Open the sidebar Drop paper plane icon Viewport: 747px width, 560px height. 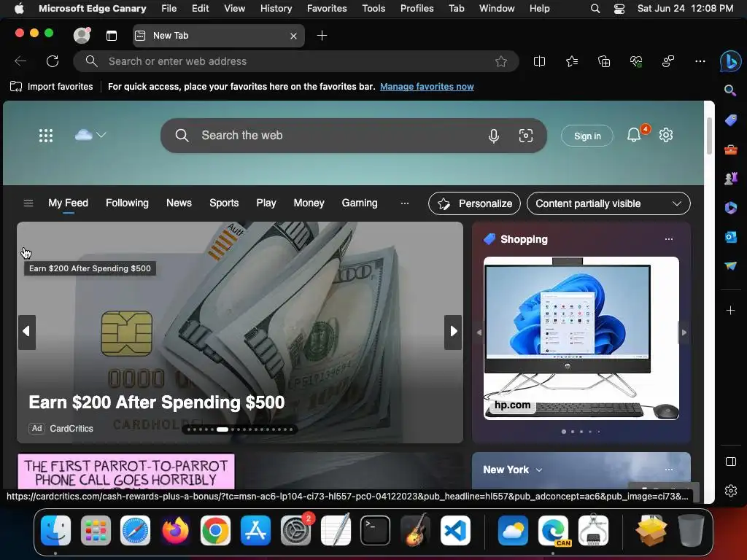(730, 265)
